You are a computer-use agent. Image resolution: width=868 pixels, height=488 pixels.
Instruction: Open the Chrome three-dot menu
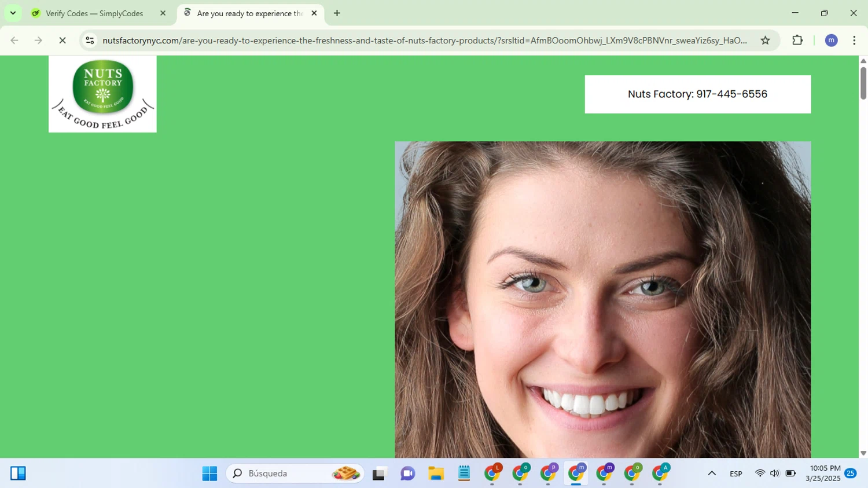(x=854, y=41)
